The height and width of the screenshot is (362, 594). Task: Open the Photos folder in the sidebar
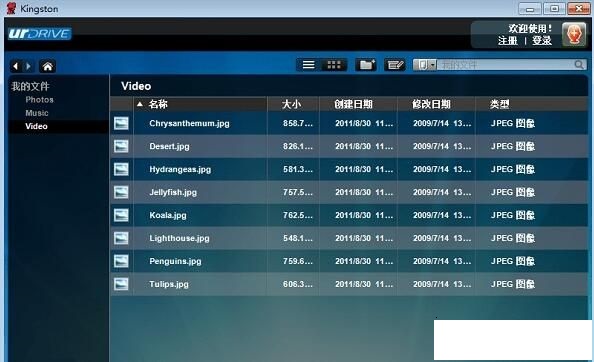point(39,100)
